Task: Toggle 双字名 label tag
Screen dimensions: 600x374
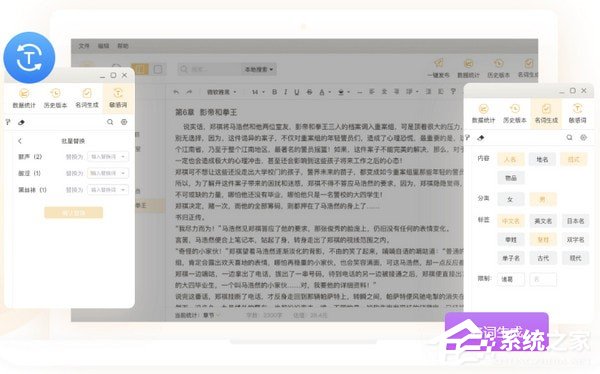Action: [575, 240]
